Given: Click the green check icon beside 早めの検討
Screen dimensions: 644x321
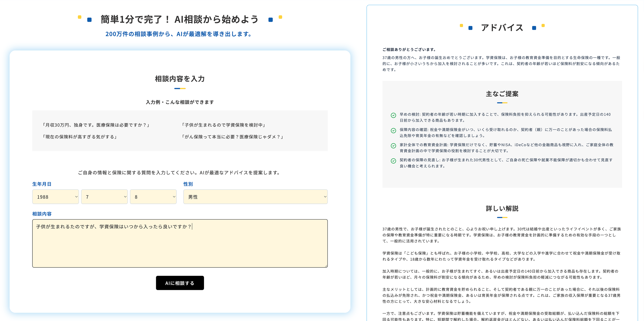Looking at the screenshot, I should coord(393,115).
